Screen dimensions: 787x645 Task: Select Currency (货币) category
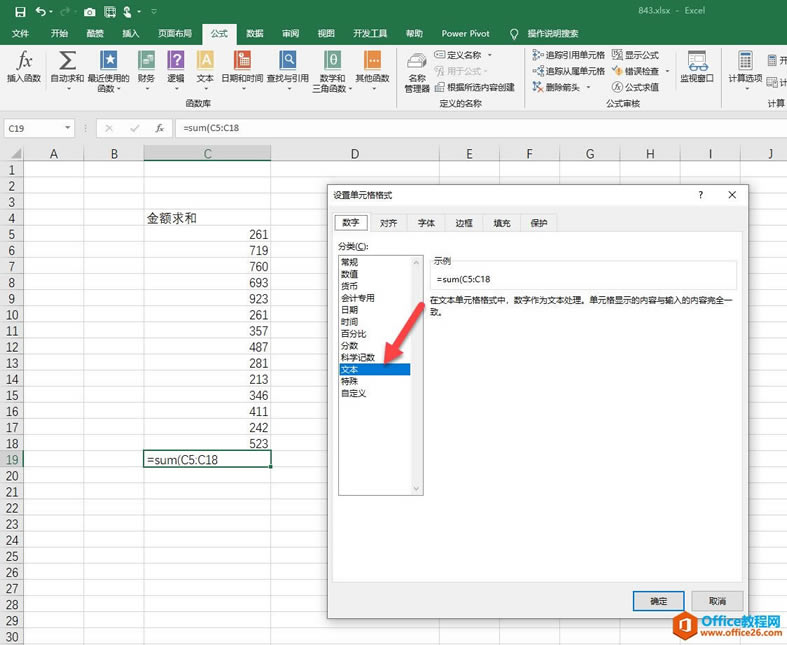[x=375, y=286]
